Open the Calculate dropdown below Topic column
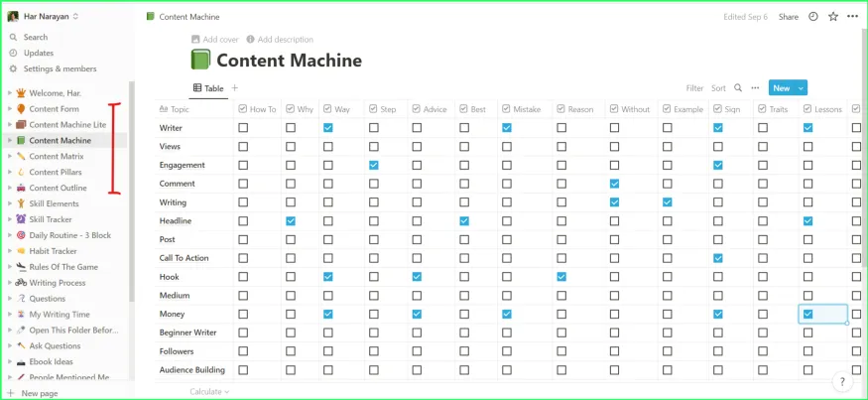This screenshot has width=868, height=400. [x=208, y=392]
